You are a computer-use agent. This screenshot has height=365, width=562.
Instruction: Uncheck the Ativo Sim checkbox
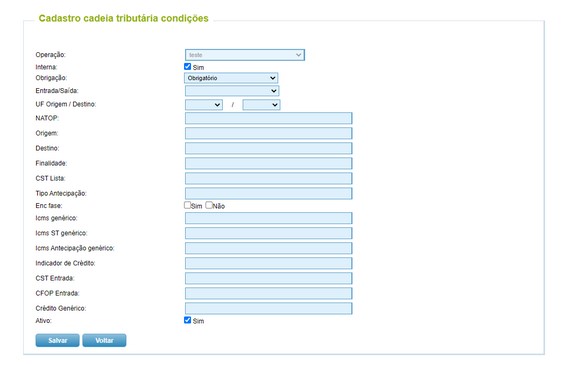187,320
